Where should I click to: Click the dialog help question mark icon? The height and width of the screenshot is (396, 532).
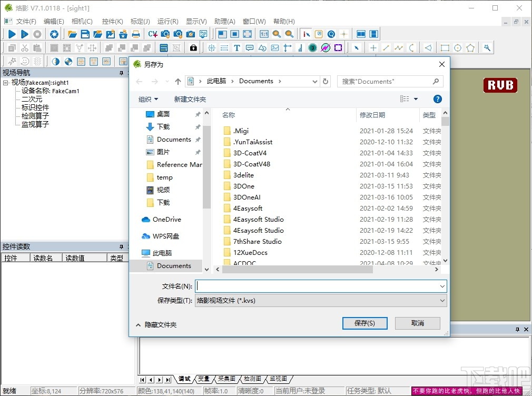click(438, 99)
